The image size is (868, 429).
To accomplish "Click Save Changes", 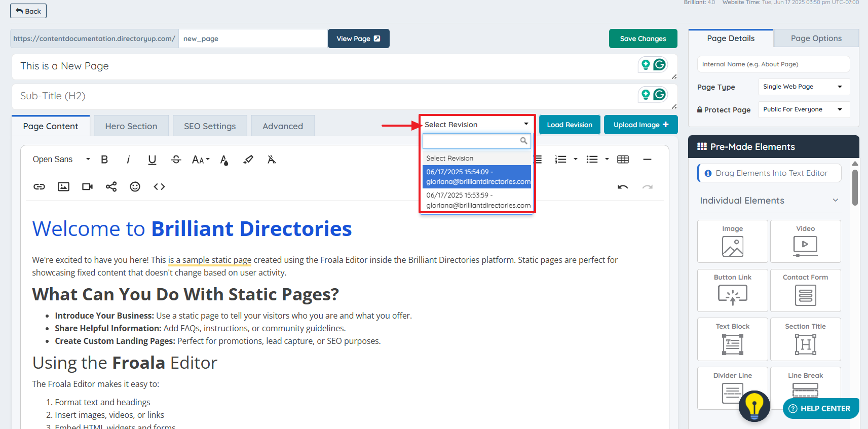I will point(643,38).
